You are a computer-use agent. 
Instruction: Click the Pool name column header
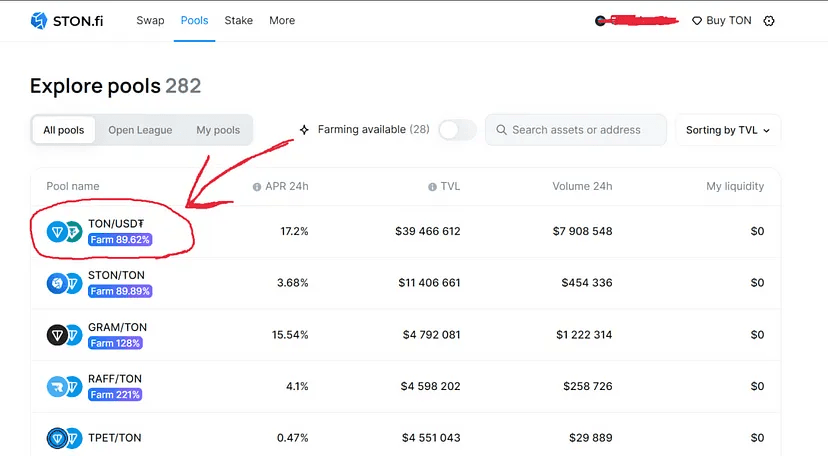73,186
